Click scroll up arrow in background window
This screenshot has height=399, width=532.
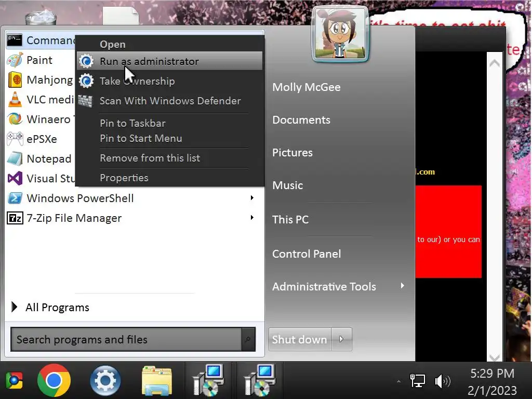(495, 63)
